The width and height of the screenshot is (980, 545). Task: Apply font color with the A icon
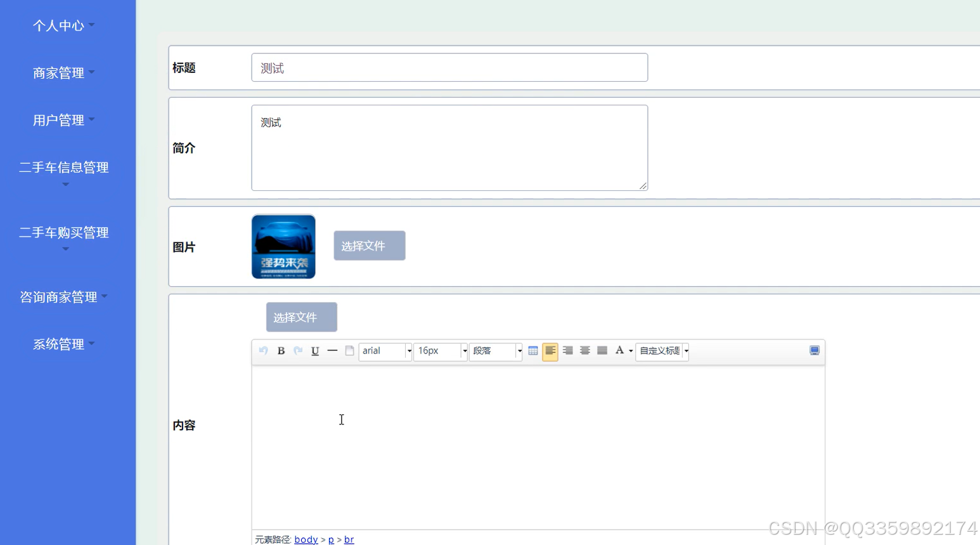(619, 350)
